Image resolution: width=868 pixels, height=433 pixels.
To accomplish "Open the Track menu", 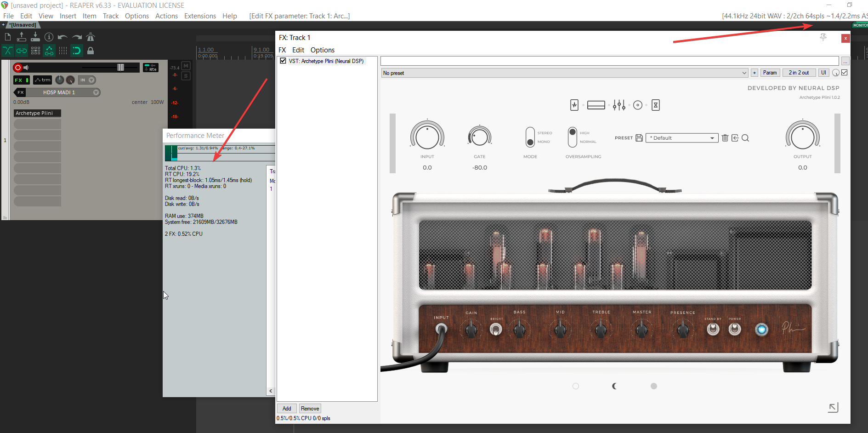I will point(111,16).
